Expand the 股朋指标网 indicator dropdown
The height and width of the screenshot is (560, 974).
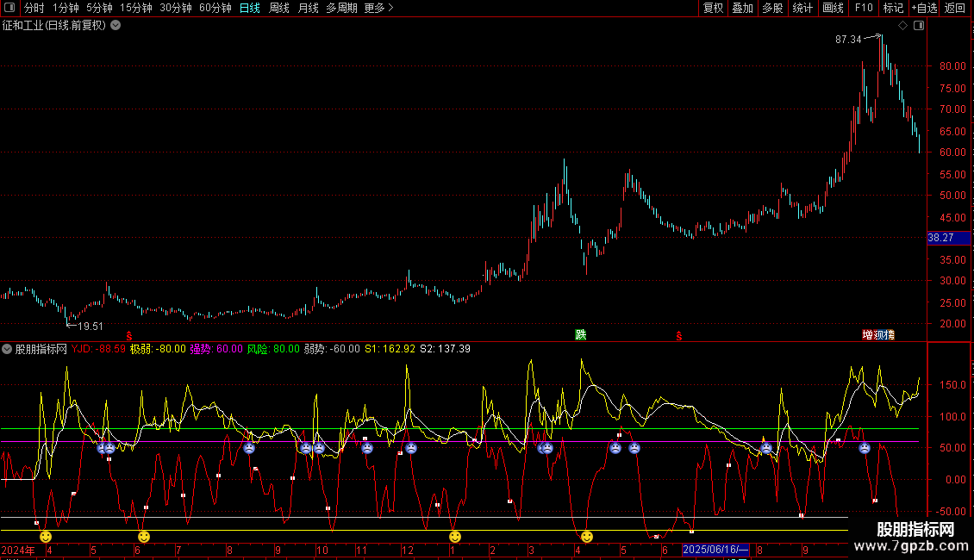coord(7,349)
